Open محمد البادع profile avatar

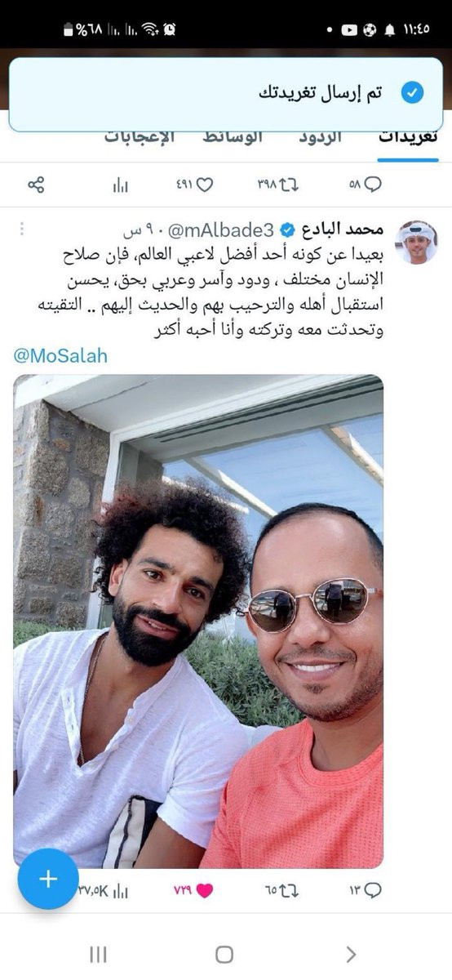(417, 242)
